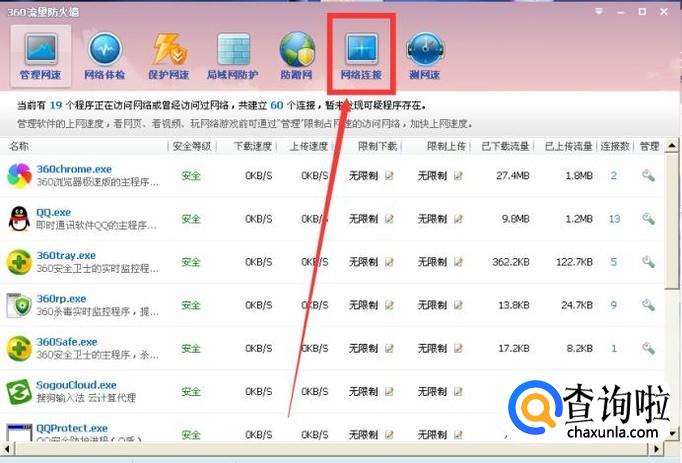682x463 pixels.
Task: Open the 360chrome.exe program link
Action: click(x=74, y=169)
